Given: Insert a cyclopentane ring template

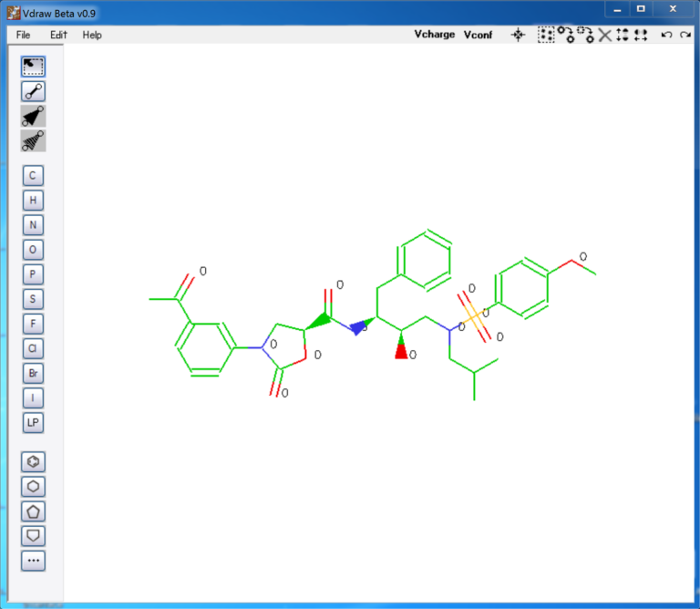Looking at the screenshot, I should click(x=34, y=511).
